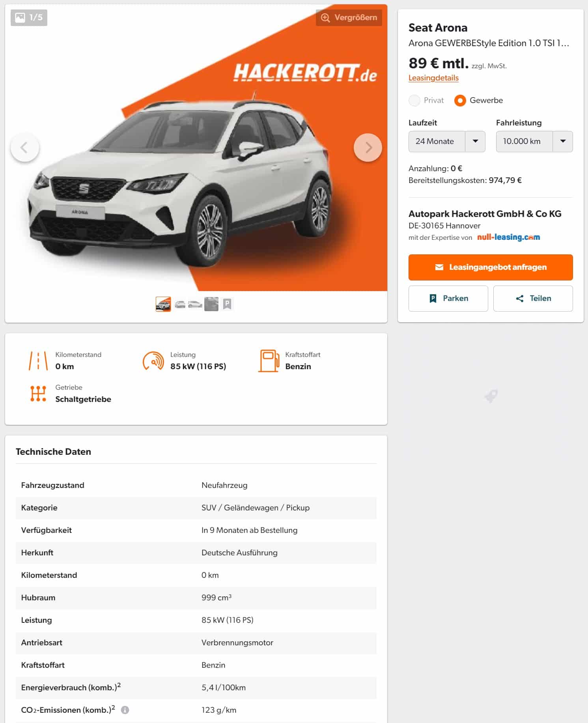588x723 pixels.
Task: Click the Leistung gauge icon
Action: coord(153,361)
